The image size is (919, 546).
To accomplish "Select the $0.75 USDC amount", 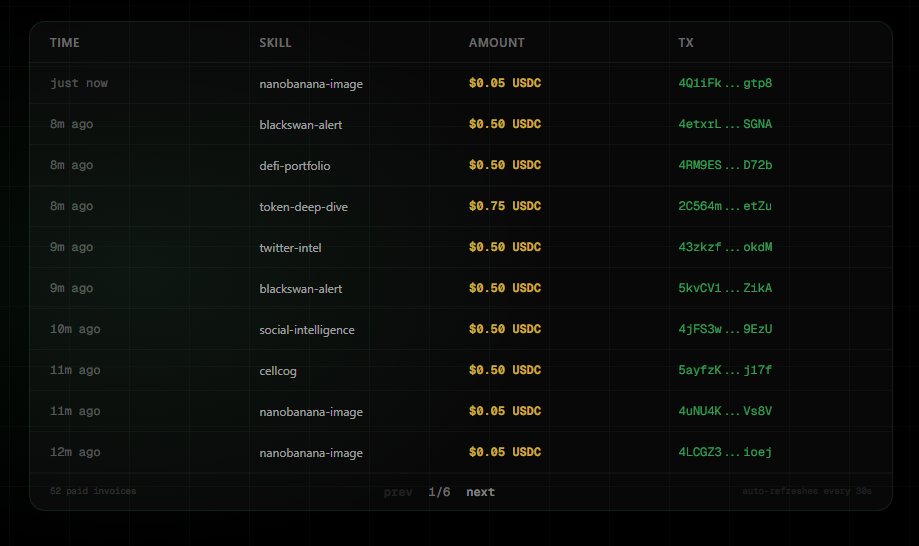I will (x=505, y=206).
